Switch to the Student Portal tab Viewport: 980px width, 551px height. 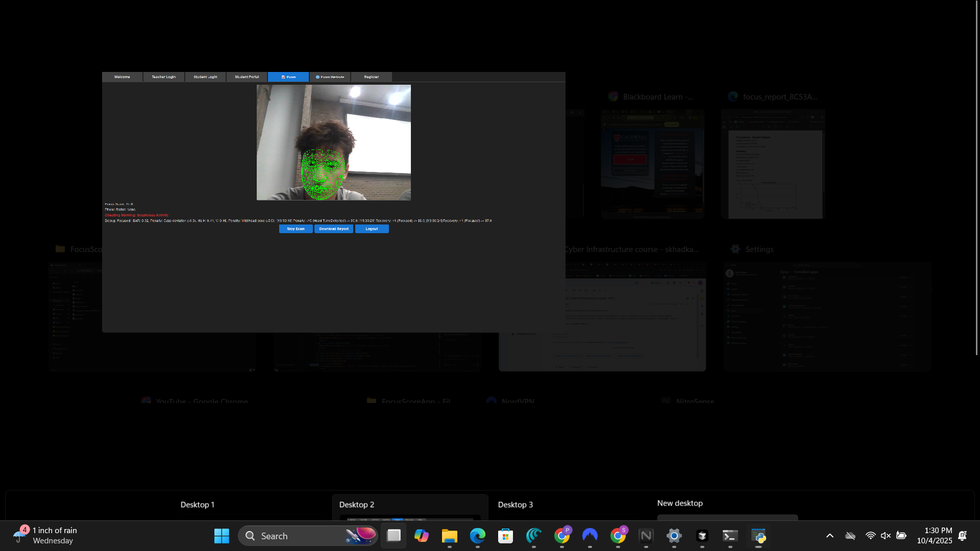(x=247, y=77)
